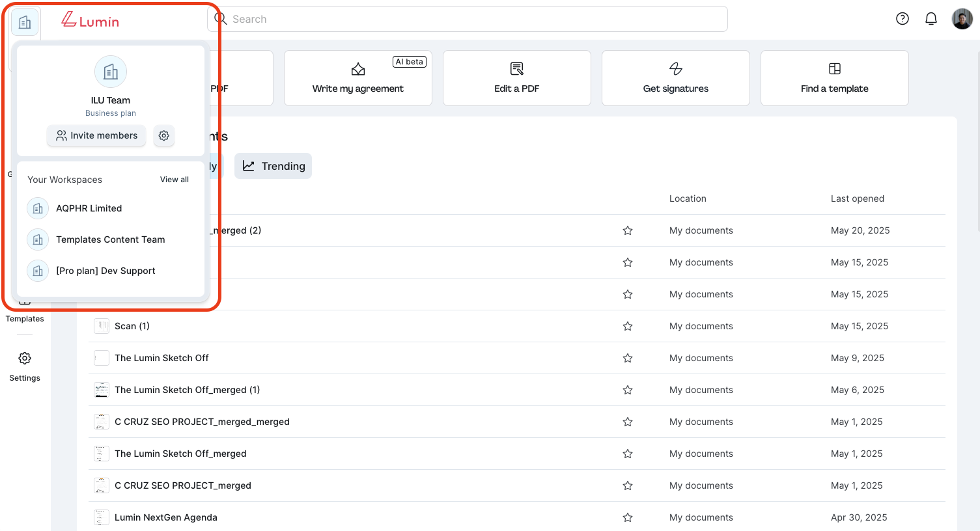The width and height of the screenshot is (980, 531).
Task: Switch to Templates Content Team workspace
Action: point(111,239)
